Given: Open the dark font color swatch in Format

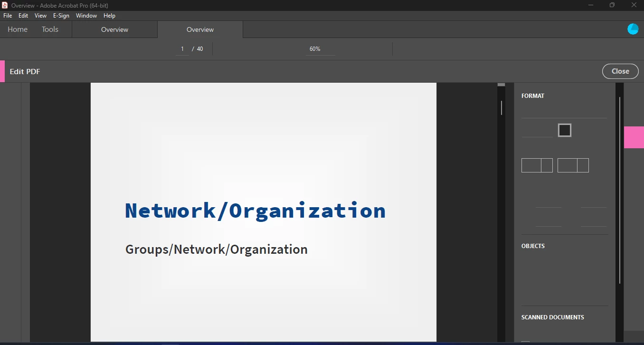Looking at the screenshot, I should (565, 130).
